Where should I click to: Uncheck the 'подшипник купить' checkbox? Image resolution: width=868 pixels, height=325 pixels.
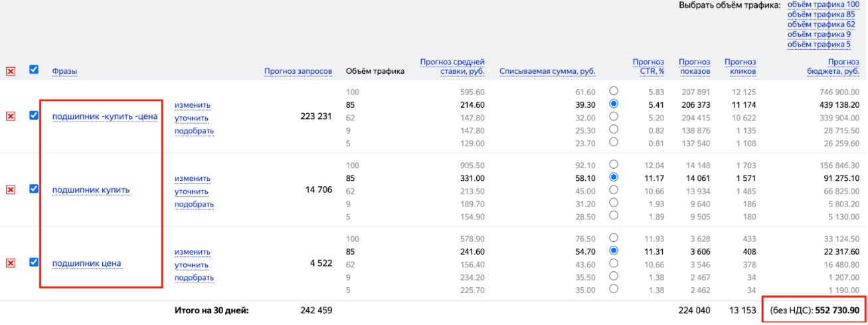(x=35, y=189)
